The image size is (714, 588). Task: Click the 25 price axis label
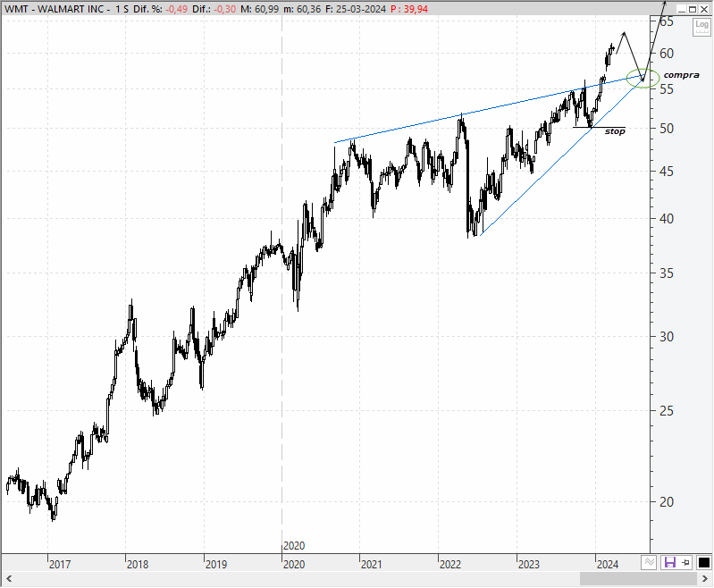coord(667,411)
